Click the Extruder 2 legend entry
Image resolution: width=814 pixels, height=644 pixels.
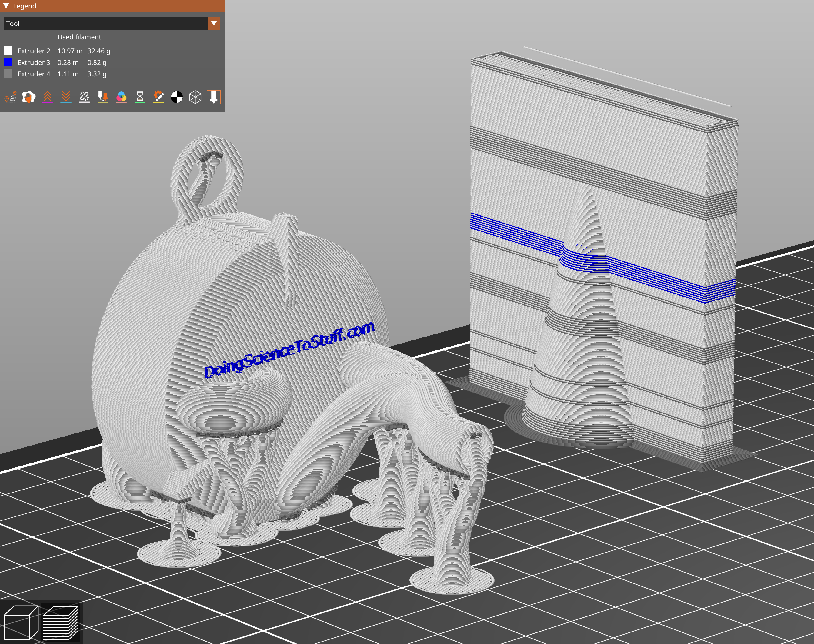tap(34, 51)
